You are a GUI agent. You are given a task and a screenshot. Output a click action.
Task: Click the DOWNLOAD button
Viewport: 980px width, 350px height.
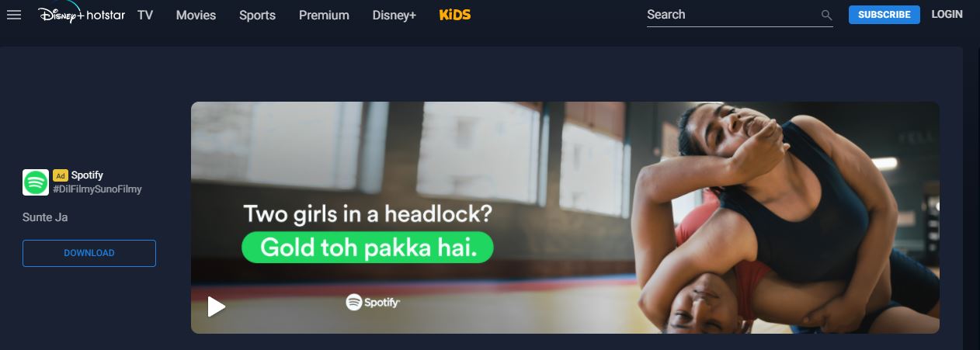[x=89, y=253]
